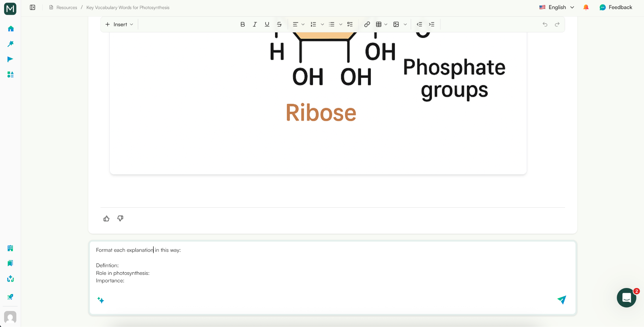Image resolution: width=644 pixels, height=327 pixels.
Task: Select the magic wand tool in sidebar
Action: point(10,44)
